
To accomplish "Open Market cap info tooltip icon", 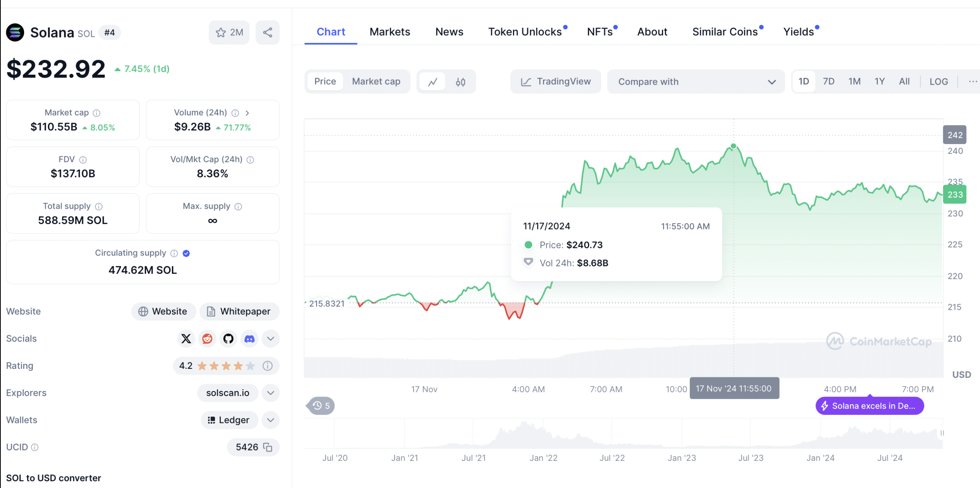I will (x=97, y=113).
